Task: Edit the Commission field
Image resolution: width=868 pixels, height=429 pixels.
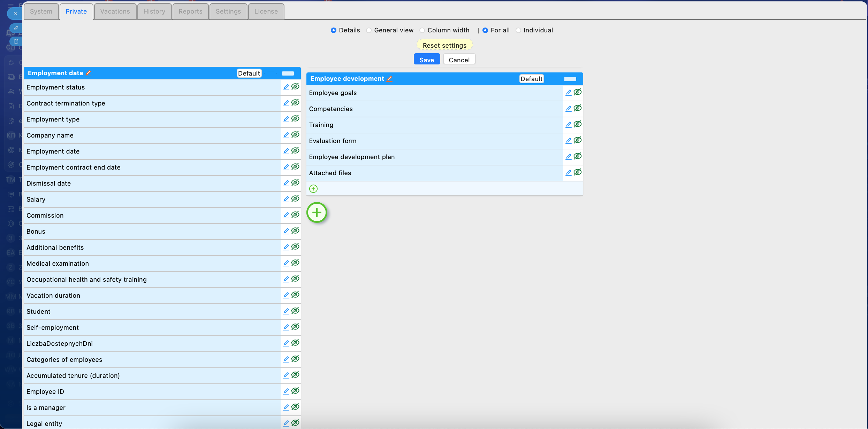Action: [x=286, y=215]
